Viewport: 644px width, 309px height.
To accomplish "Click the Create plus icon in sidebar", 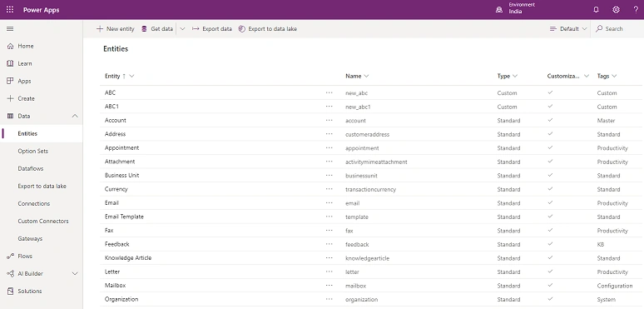I will tap(10, 98).
